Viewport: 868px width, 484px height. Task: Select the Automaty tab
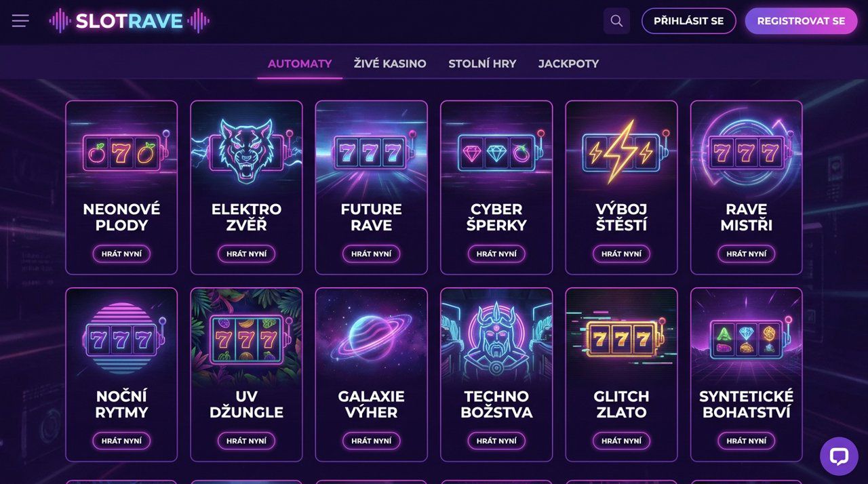(300, 64)
